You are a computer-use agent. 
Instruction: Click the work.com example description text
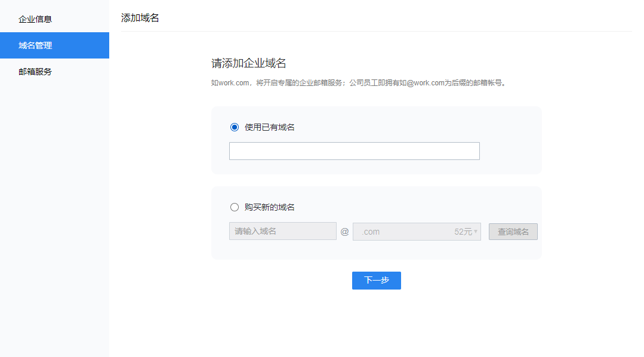pyautogui.click(x=358, y=83)
